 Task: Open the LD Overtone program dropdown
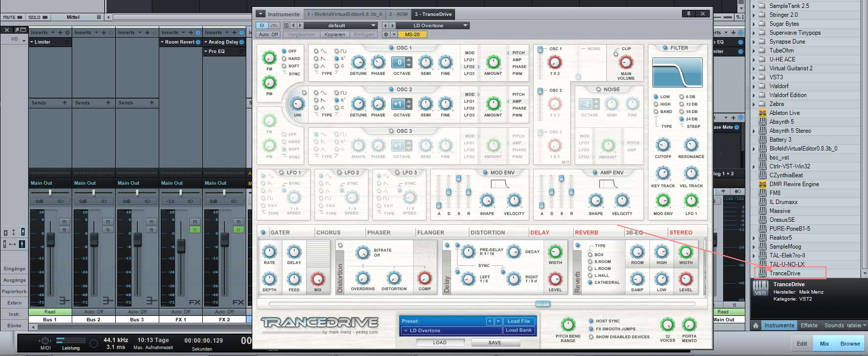[x=433, y=25]
